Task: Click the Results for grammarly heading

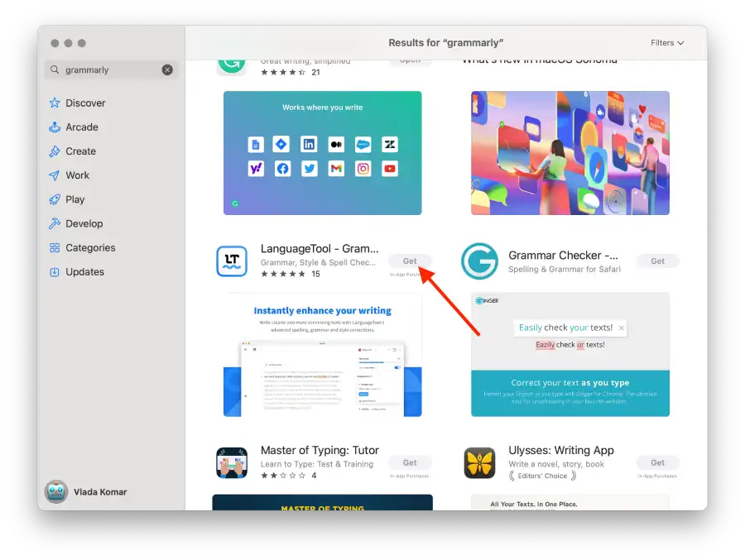Action: pos(445,43)
